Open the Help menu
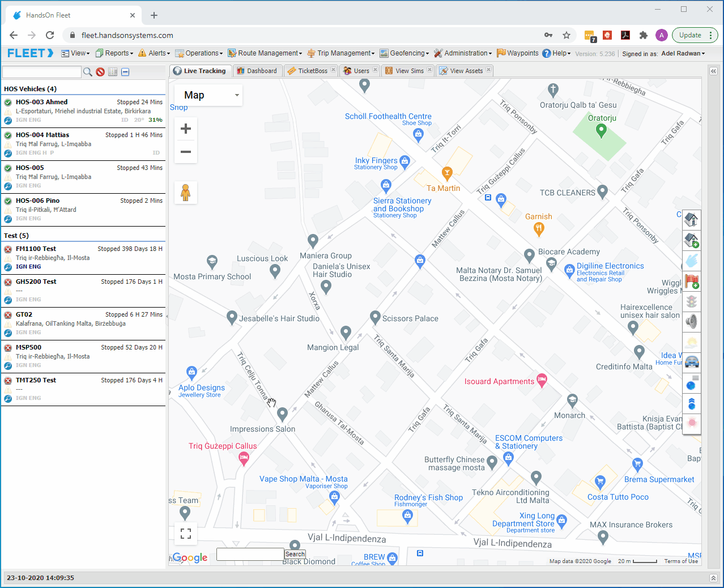Screen dimensions: 724x588 pos(556,53)
